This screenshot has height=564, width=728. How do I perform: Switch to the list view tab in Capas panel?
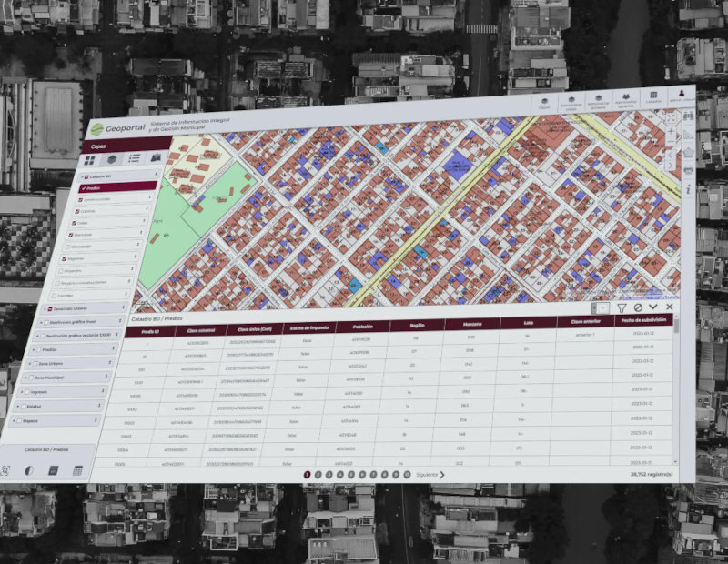135,158
